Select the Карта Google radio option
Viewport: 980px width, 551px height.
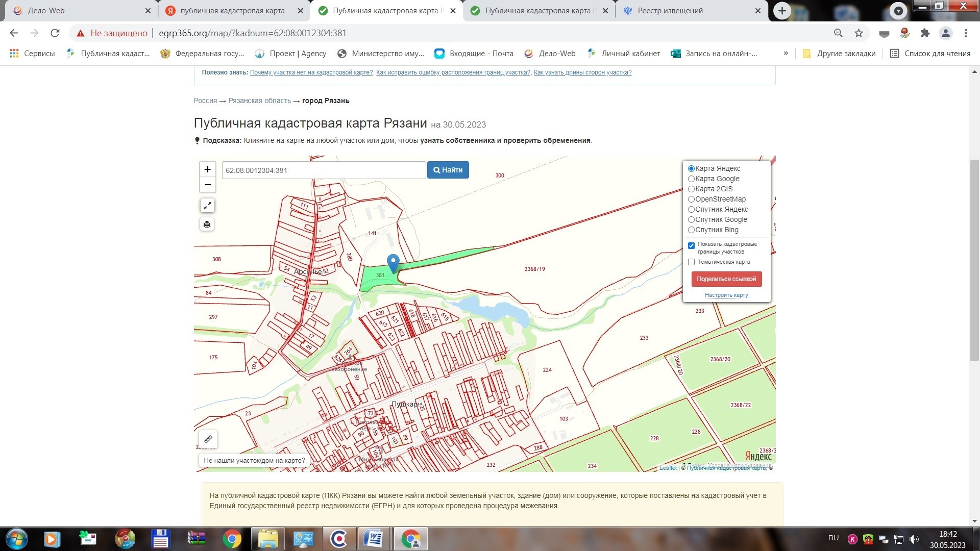point(691,179)
